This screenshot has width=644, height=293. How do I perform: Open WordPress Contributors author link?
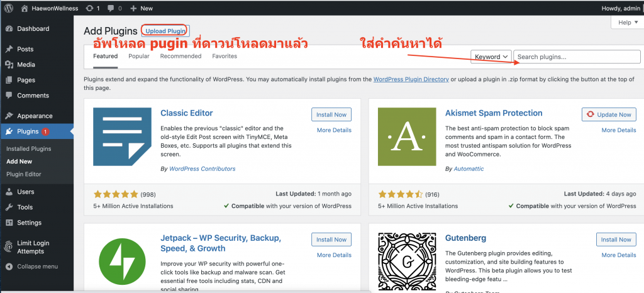(203, 169)
